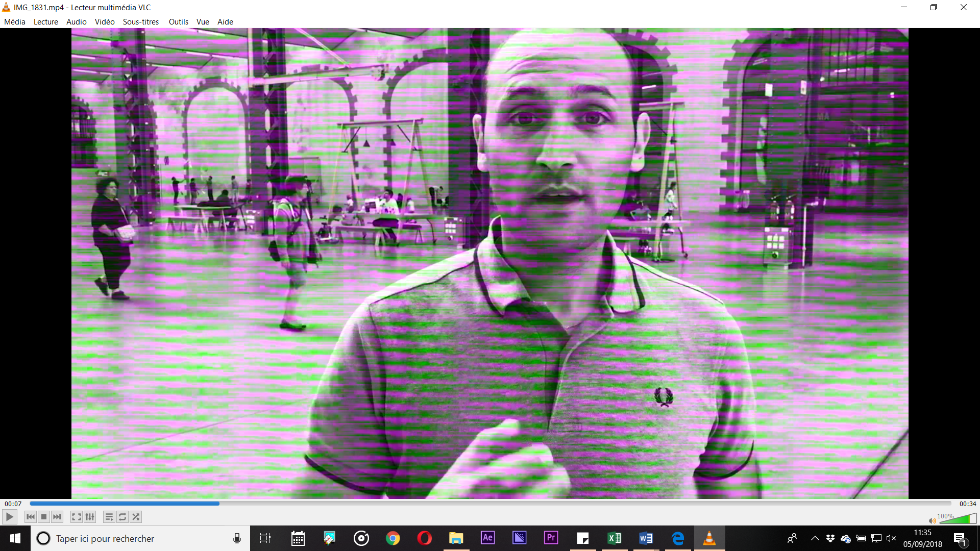Mute audio via VLC speaker icon
Image resolution: width=980 pixels, height=551 pixels.
click(932, 520)
